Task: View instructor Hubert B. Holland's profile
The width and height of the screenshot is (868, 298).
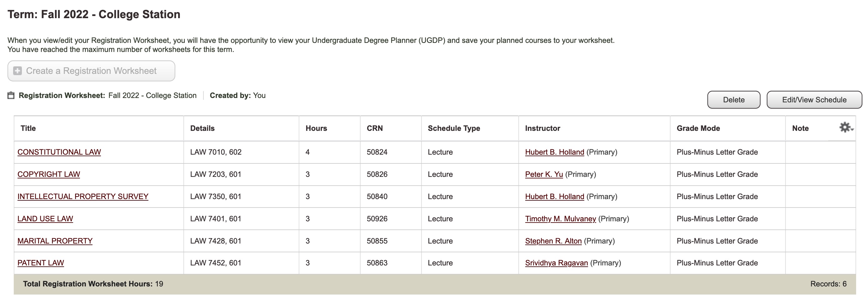Action: pyautogui.click(x=554, y=152)
